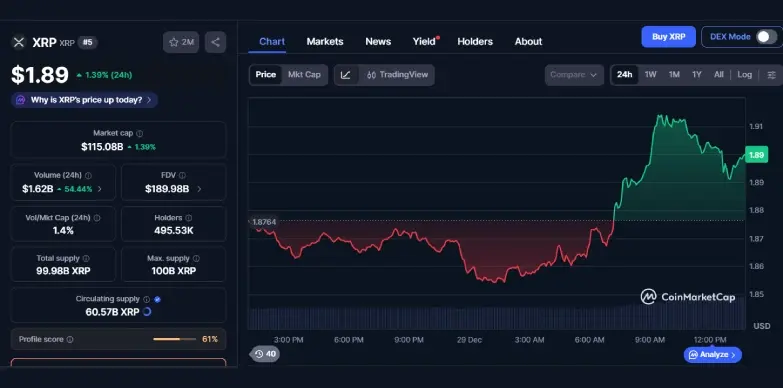Click the Profile score progress bar
783x388 pixels.
pos(175,340)
